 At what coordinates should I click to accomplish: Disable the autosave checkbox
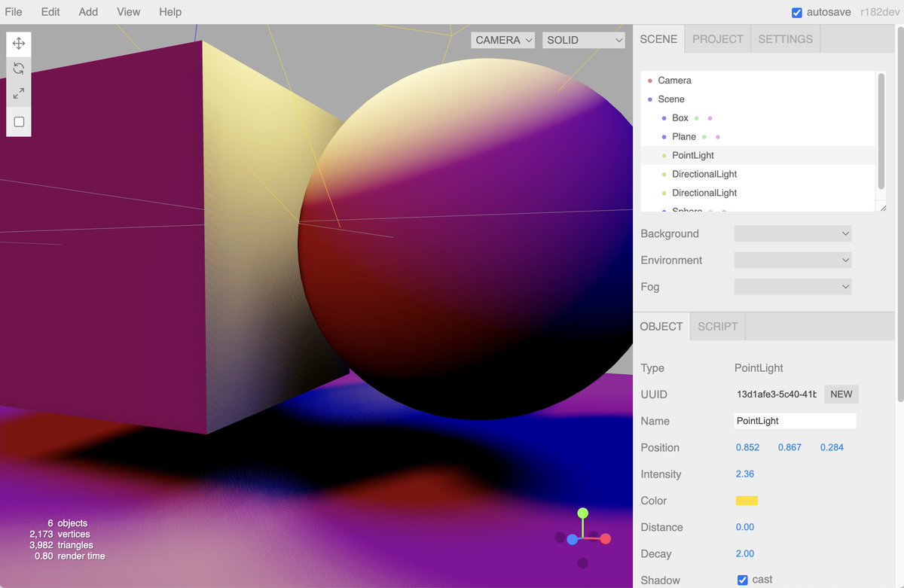click(796, 12)
